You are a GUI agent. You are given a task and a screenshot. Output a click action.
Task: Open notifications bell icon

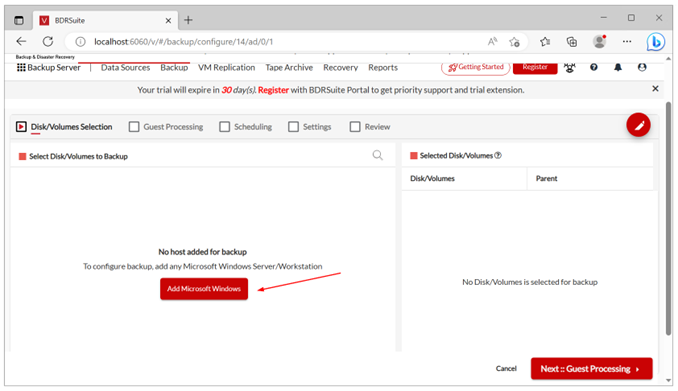[618, 67]
